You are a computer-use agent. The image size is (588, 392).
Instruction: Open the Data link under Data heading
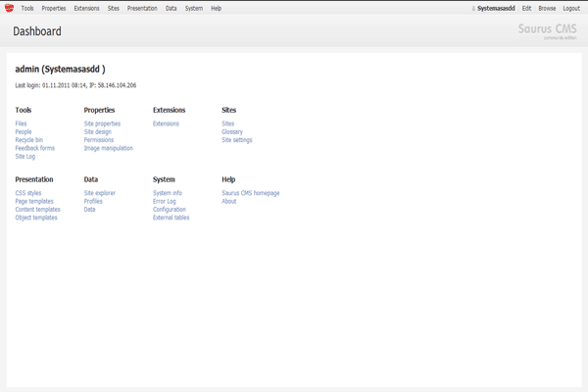pos(89,210)
